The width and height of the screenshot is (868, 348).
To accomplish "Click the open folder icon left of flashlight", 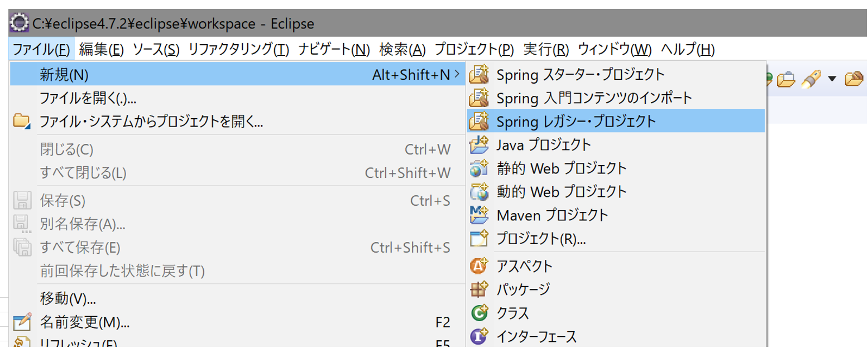I will pos(786,79).
